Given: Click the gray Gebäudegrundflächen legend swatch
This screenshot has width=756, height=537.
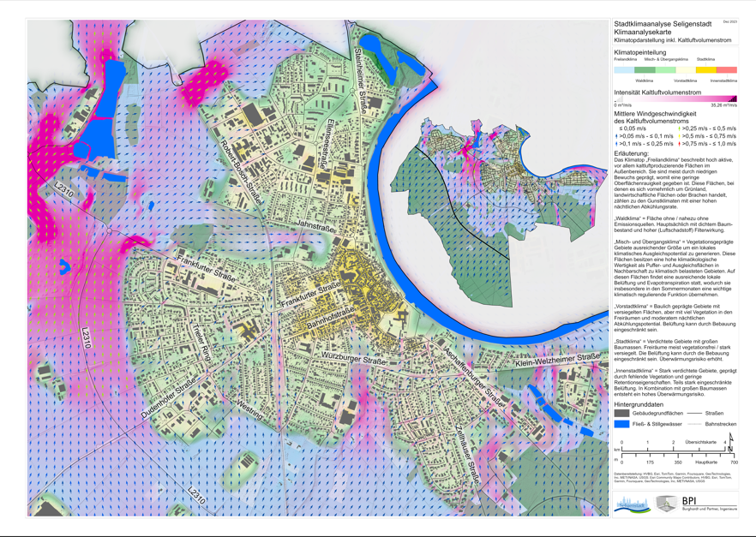Looking at the screenshot, I should click(622, 414).
